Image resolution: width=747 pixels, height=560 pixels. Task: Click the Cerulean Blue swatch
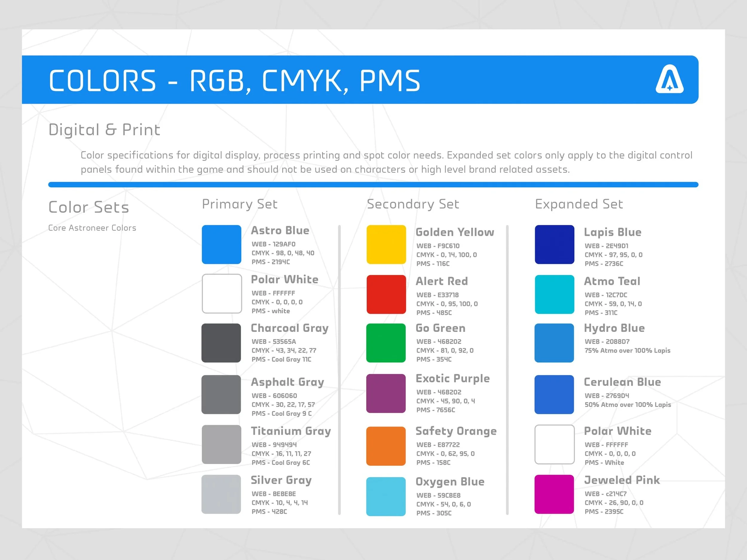[x=554, y=394]
